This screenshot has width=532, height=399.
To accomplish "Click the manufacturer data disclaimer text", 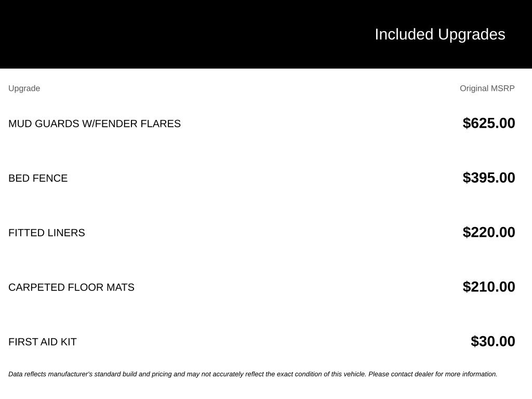I will click(253, 374).
